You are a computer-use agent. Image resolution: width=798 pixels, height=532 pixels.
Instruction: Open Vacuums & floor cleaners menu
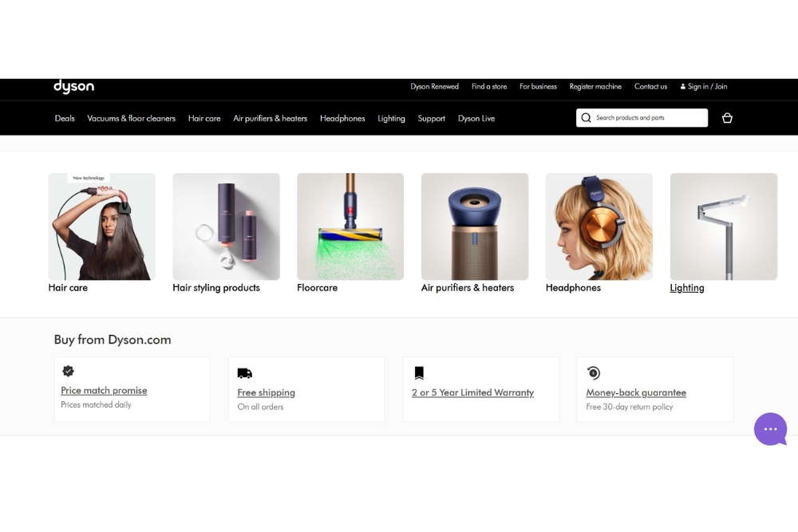coord(132,119)
